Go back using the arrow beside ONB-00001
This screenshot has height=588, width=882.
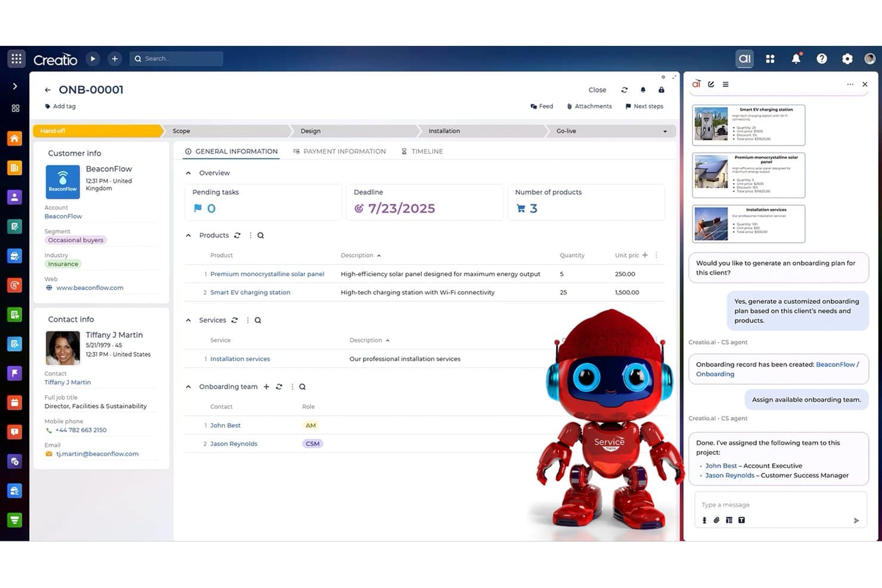pyautogui.click(x=48, y=90)
